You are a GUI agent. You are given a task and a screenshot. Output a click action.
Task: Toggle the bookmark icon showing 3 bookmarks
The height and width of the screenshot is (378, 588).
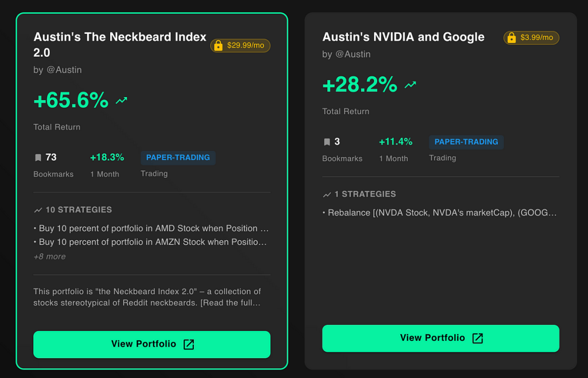[x=327, y=142]
